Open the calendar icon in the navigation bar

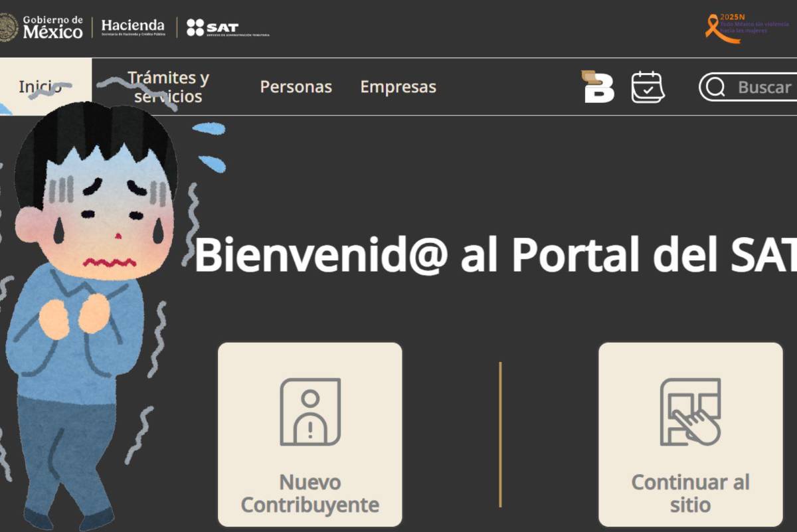647,87
